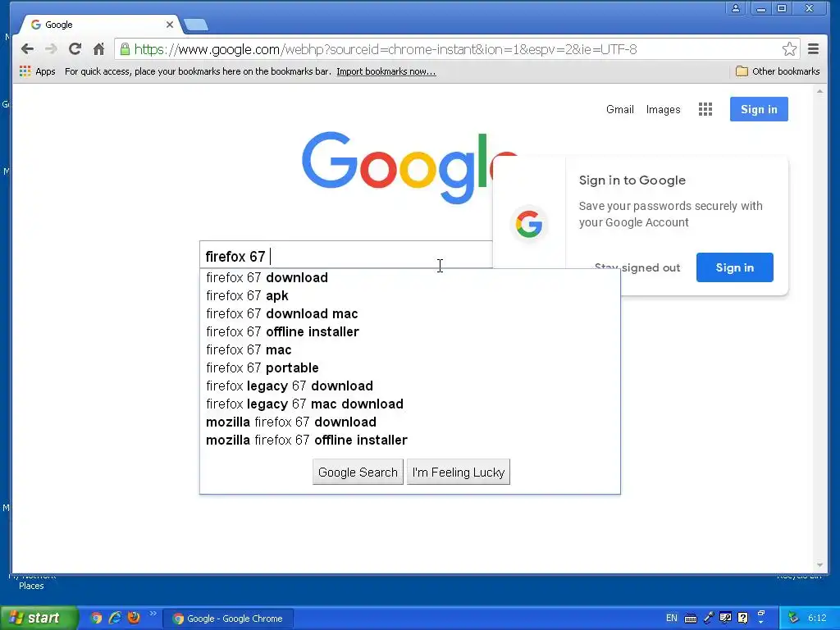Click the system tray clock 6:12
This screenshot has width=840, height=630.
tap(817, 618)
